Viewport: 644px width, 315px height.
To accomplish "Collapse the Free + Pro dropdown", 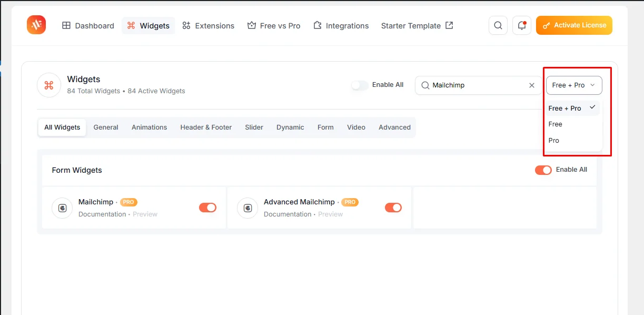I will coord(574,85).
